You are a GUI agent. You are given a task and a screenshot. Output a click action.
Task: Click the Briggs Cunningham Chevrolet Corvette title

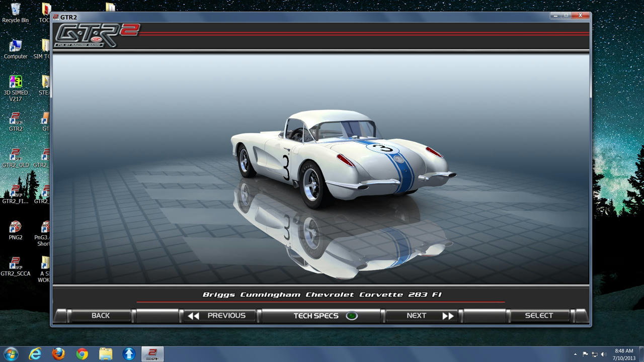322,295
